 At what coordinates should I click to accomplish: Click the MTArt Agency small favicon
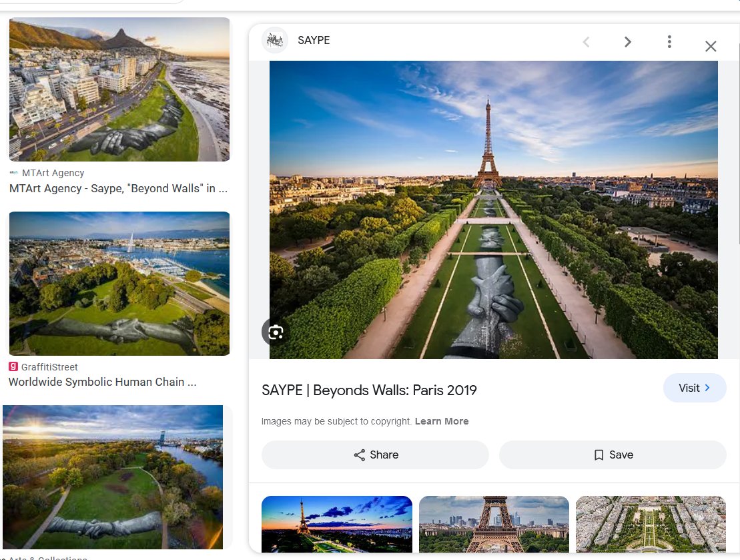coord(14,173)
